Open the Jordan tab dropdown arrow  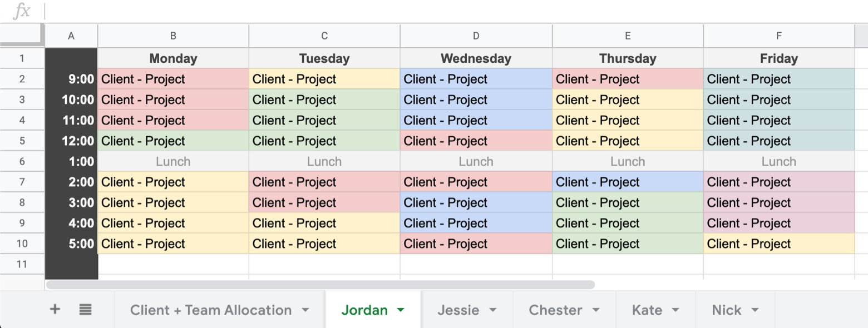[x=401, y=310]
